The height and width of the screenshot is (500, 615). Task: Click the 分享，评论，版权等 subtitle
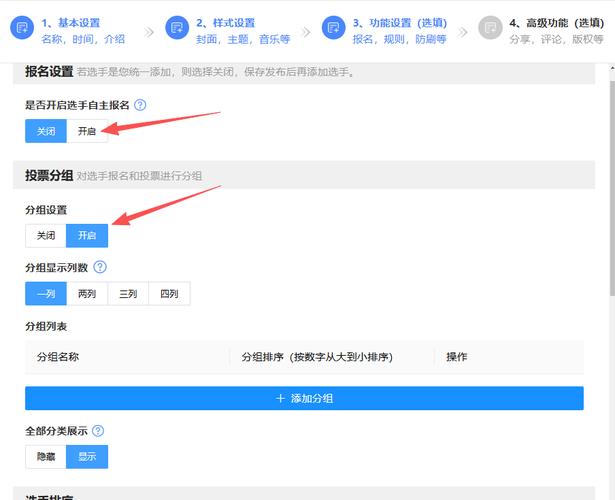556,39
